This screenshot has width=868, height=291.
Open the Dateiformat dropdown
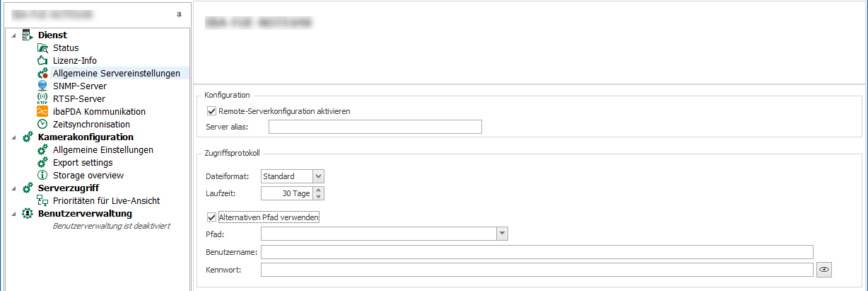(x=318, y=176)
